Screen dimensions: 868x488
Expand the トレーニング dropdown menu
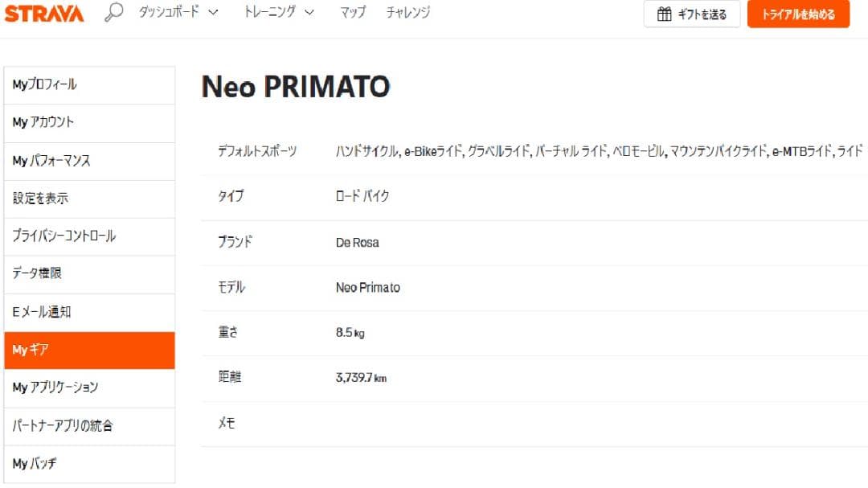point(272,13)
